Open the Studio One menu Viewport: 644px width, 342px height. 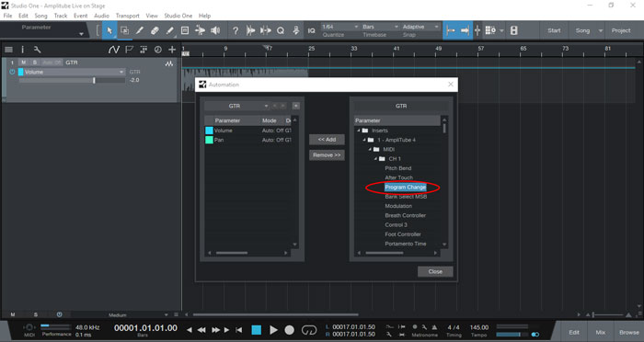178,16
